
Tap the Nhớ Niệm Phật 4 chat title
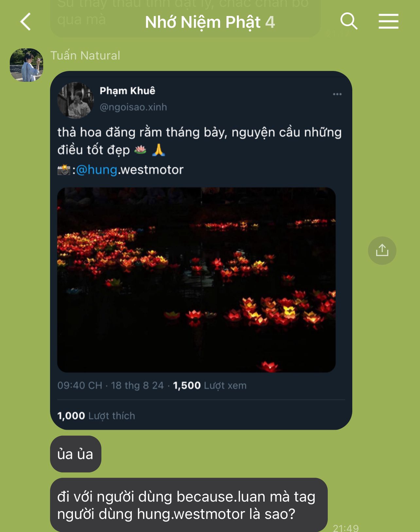210,22
